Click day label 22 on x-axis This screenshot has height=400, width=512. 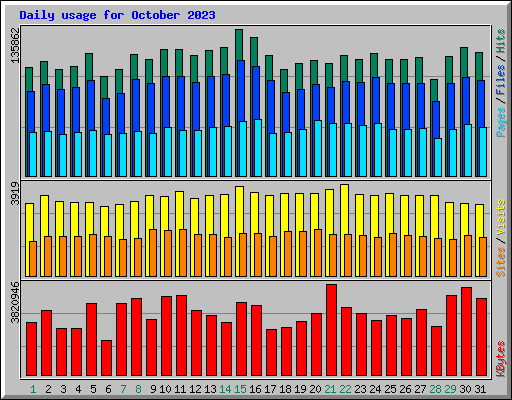(x=345, y=389)
